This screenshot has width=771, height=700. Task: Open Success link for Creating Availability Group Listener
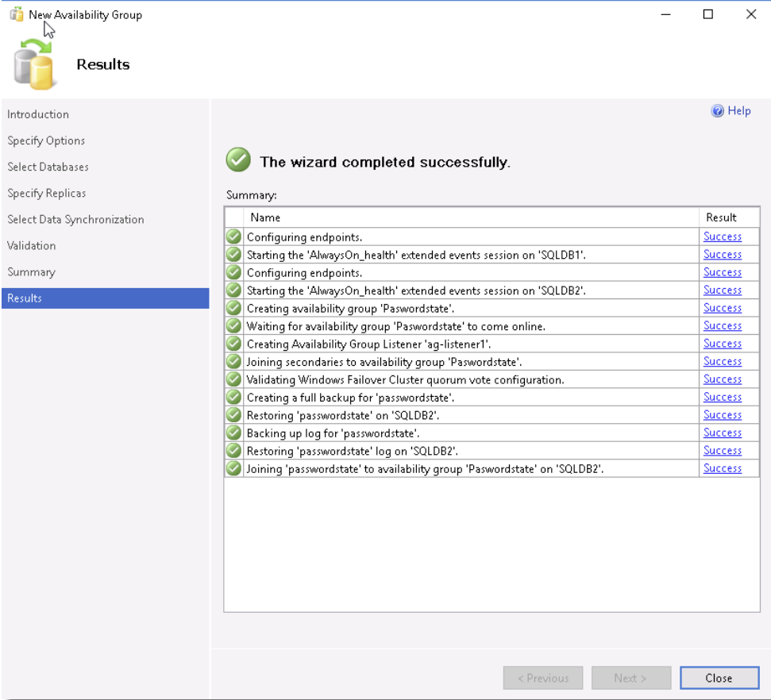click(x=723, y=344)
